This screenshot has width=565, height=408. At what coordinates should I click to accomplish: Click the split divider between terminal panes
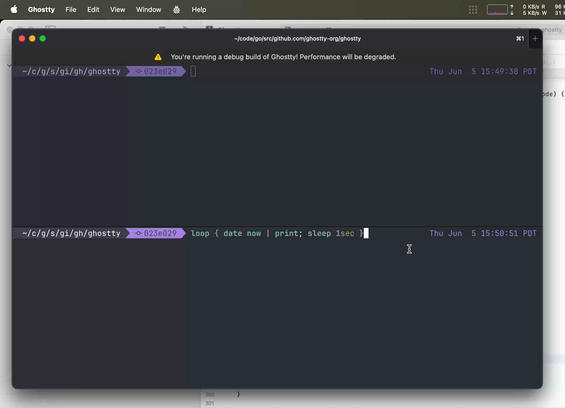click(277, 227)
